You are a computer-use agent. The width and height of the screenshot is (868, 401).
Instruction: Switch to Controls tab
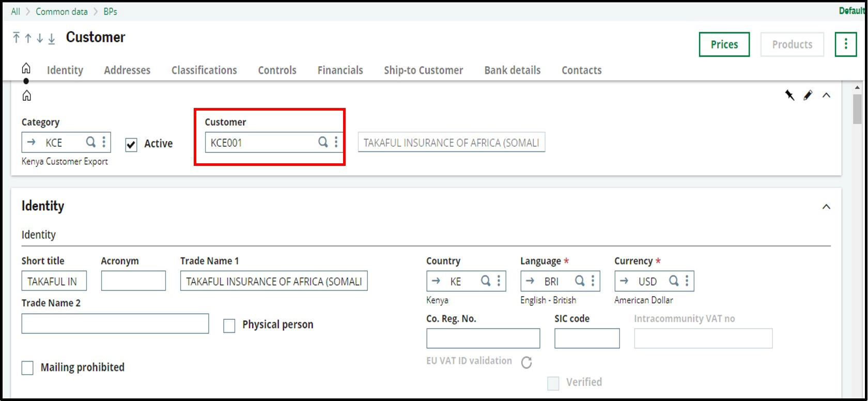[x=277, y=70]
